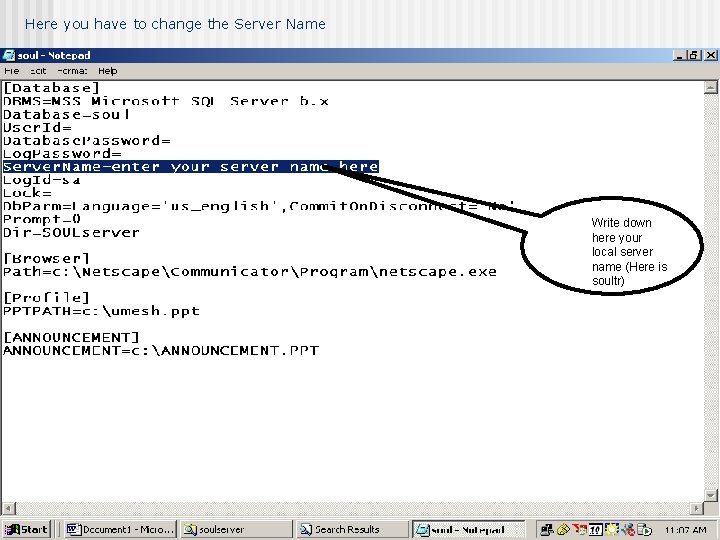Click the network tray icon with red X
720x540 pixels.
click(628, 529)
